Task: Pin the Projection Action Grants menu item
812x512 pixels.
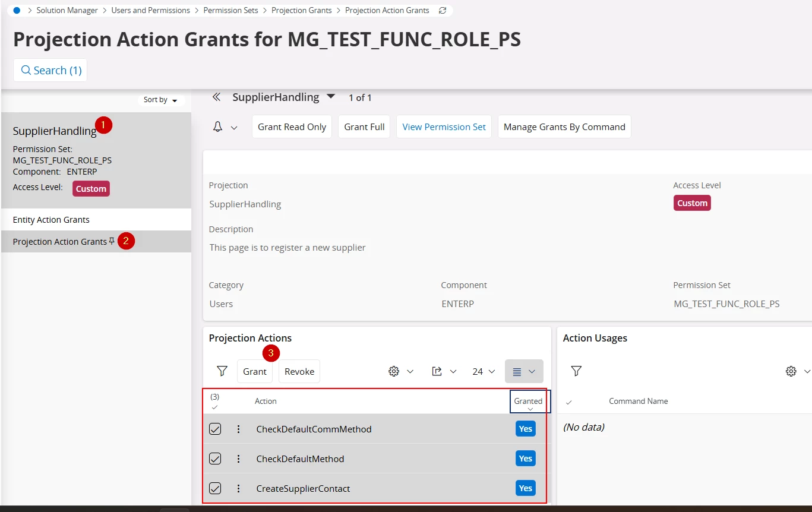Action: pyautogui.click(x=112, y=241)
